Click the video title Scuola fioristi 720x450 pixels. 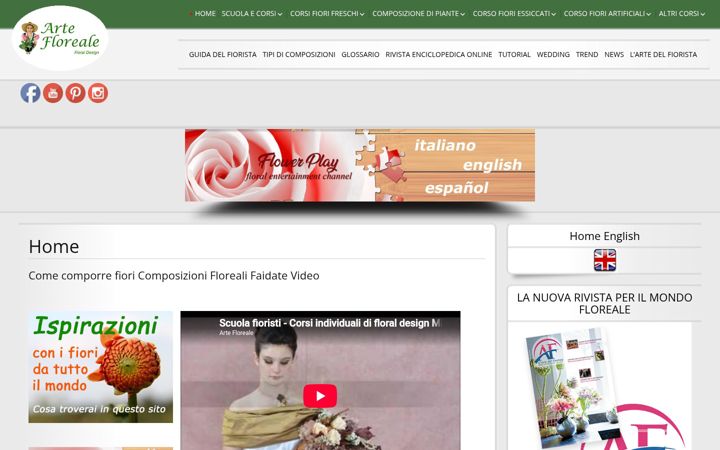click(x=329, y=323)
